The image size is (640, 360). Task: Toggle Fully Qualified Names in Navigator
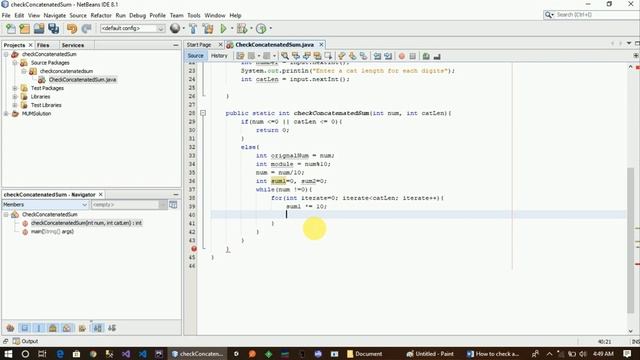[x=82, y=328]
